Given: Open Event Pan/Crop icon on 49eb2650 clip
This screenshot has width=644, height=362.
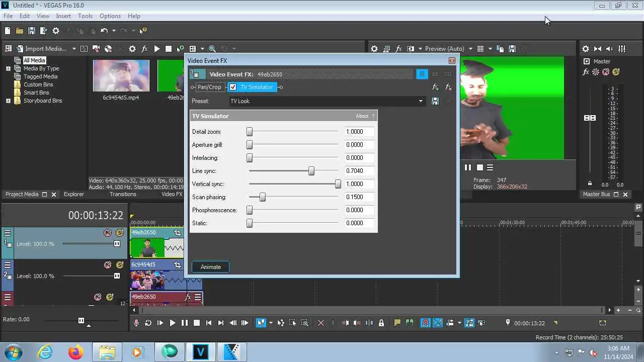Looking at the screenshot, I should [x=178, y=232].
